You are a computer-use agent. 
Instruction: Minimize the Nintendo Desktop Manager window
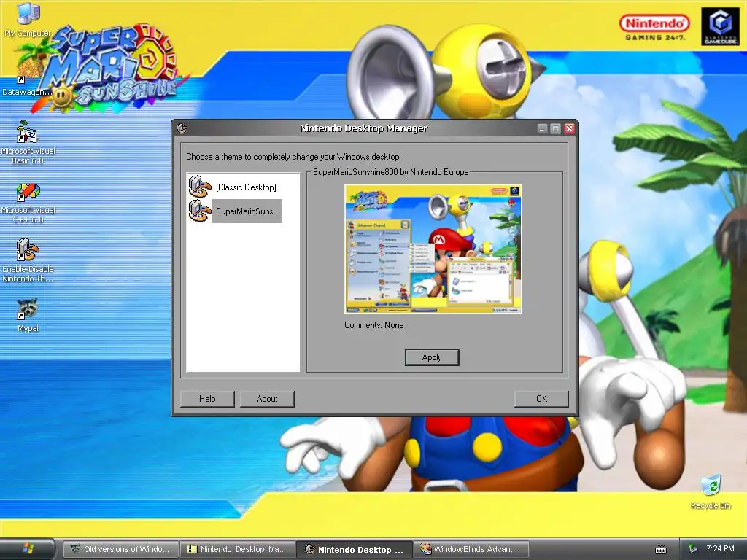coord(542,128)
